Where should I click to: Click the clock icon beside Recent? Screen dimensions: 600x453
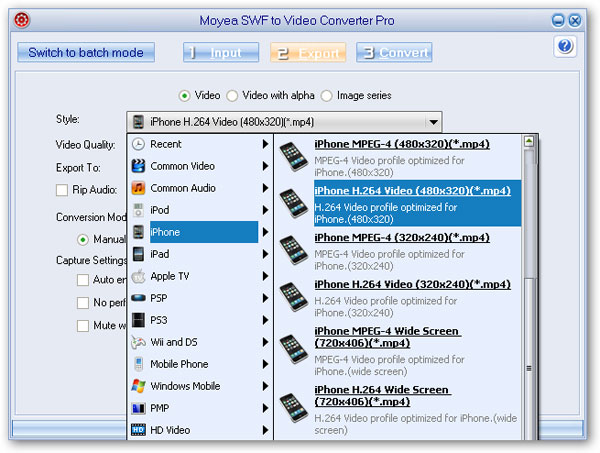[138, 144]
